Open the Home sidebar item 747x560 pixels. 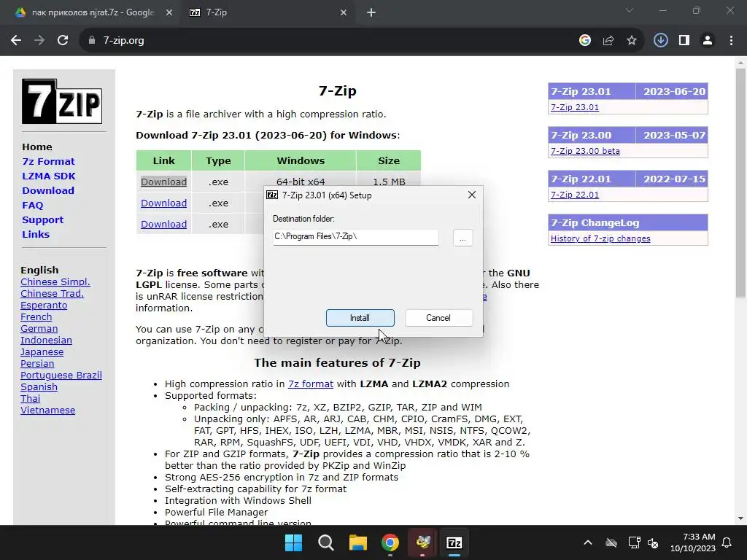point(37,147)
